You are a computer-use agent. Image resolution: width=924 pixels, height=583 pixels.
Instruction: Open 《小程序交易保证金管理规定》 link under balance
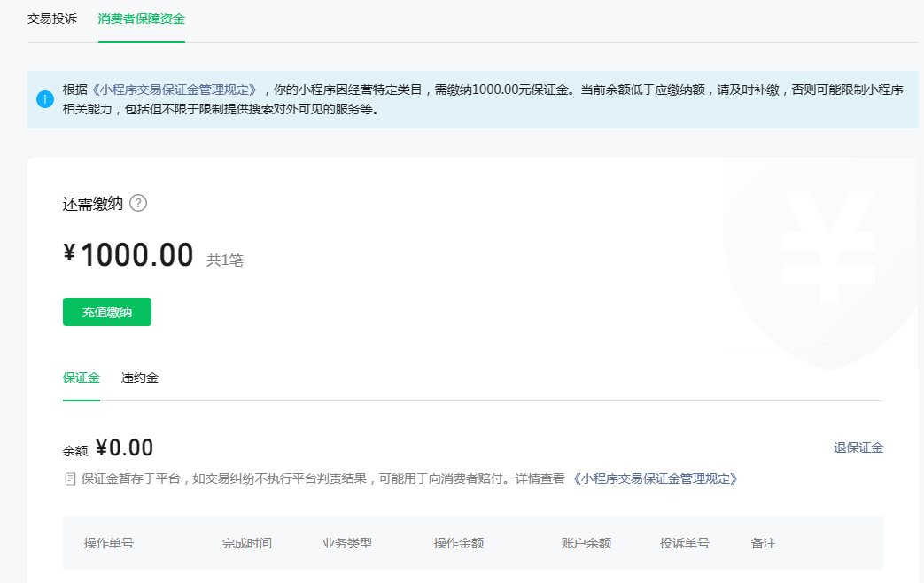(656, 478)
